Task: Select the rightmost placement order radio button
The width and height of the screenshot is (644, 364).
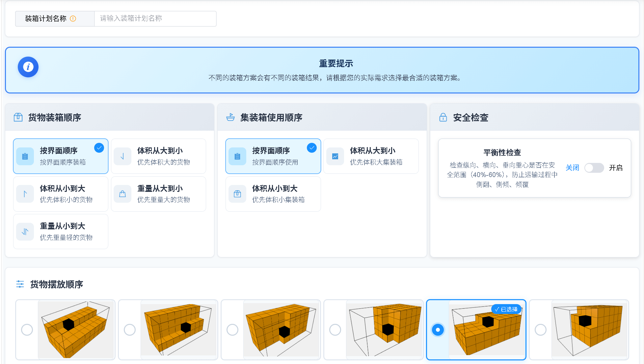Action: [x=540, y=329]
